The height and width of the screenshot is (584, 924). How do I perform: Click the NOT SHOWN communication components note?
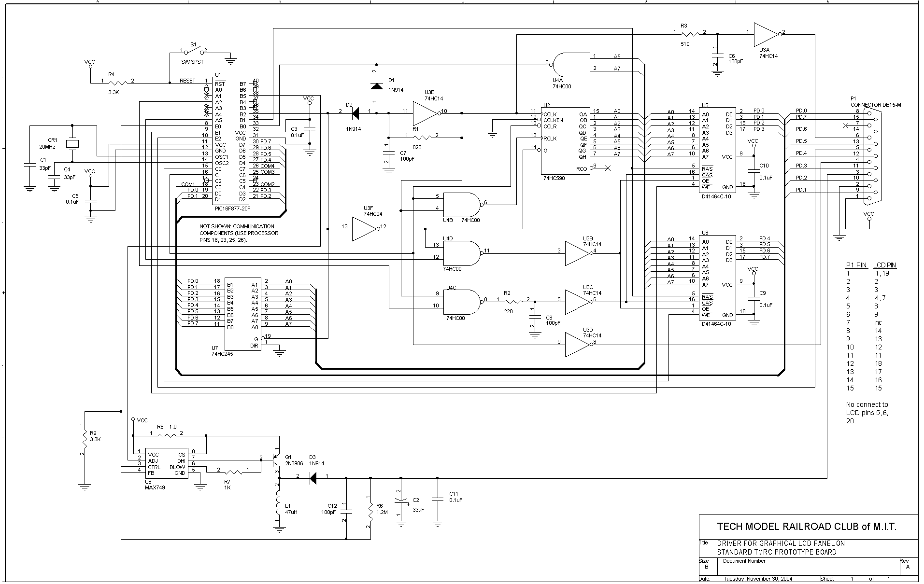pos(239,233)
